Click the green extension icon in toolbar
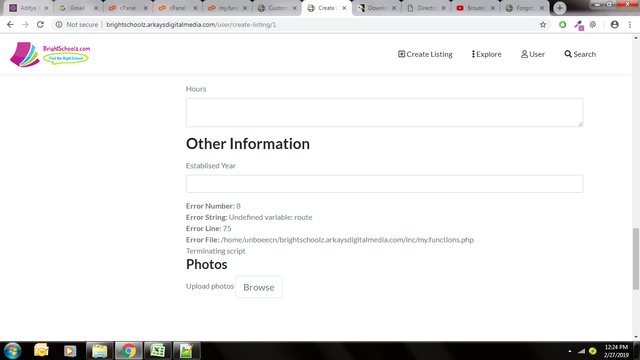Screen dimensions: 640x360 [x=562, y=24]
